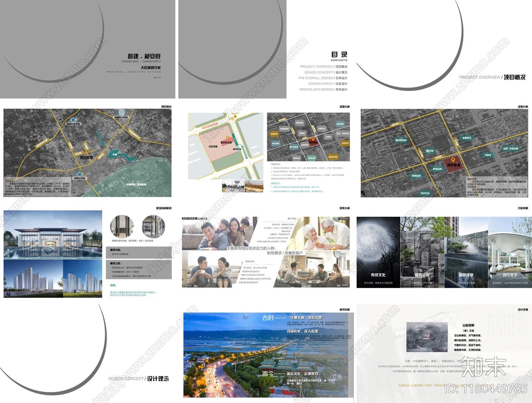Click the '御沁园' teal map label
Image resolution: width=532 pixels, height=403 pixels.
coord(429,151)
